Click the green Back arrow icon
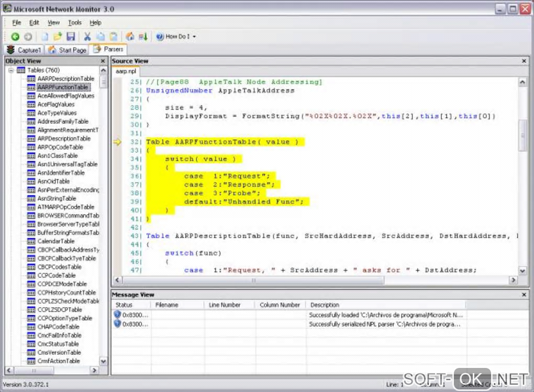The height and width of the screenshot is (392, 534). pyautogui.click(x=15, y=37)
